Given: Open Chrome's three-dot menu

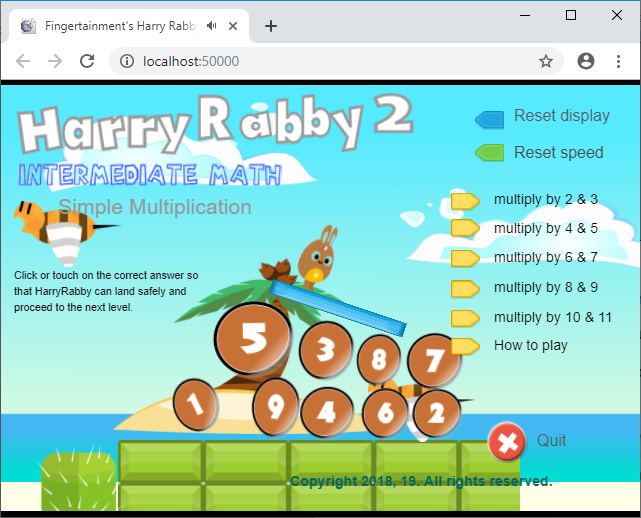Looking at the screenshot, I should coord(619,61).
